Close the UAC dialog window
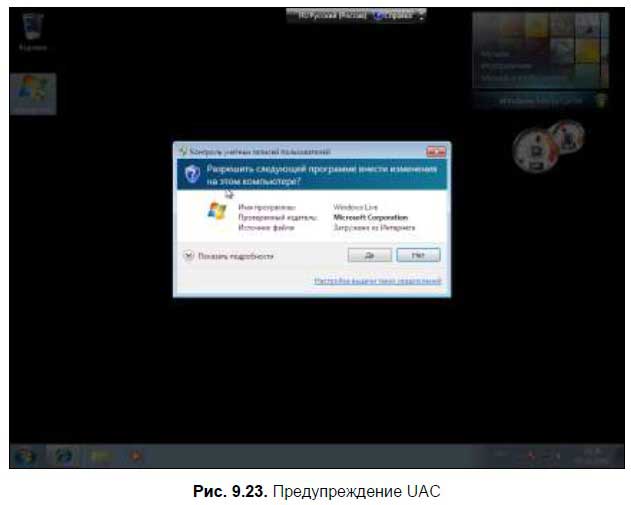 pos(436,151)
